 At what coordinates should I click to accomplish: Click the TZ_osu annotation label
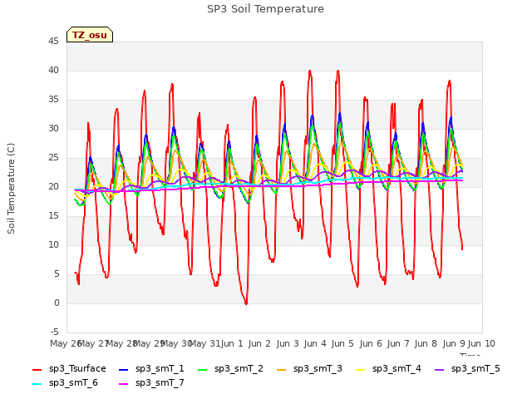point(90,35)
